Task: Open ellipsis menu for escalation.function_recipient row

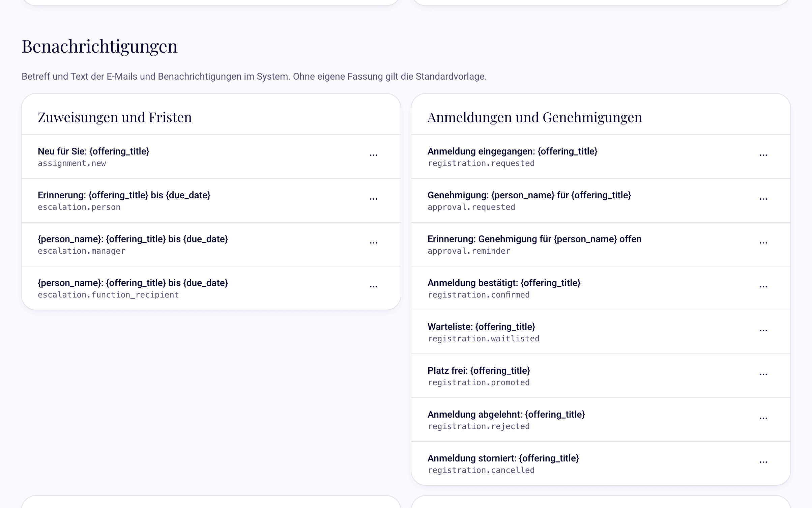Action: click(373, 287)
